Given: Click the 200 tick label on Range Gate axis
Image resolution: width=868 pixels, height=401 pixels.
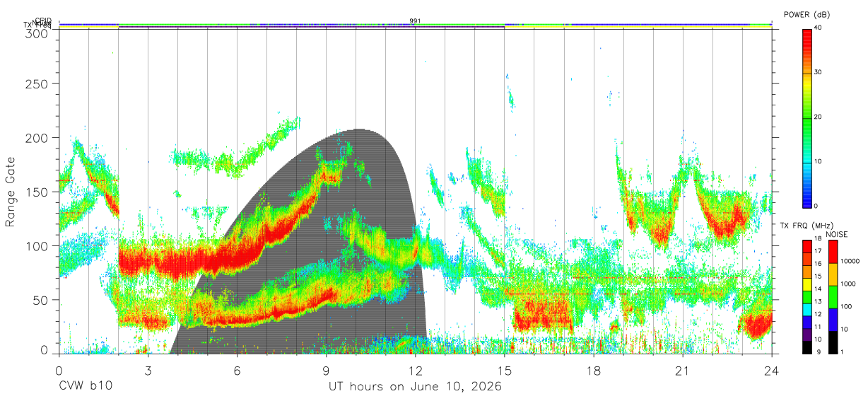Looking at the screenshot, I should click(37, 137).
